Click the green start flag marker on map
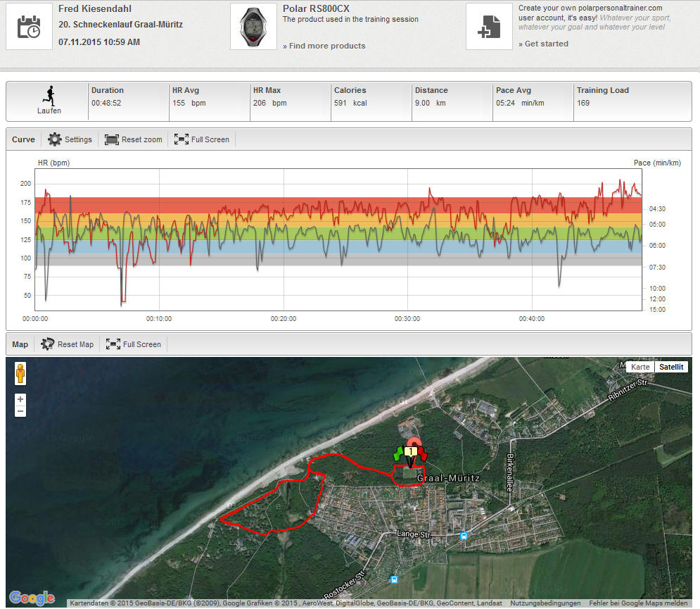Screen dimensions: 700x609 click(397, 453)
